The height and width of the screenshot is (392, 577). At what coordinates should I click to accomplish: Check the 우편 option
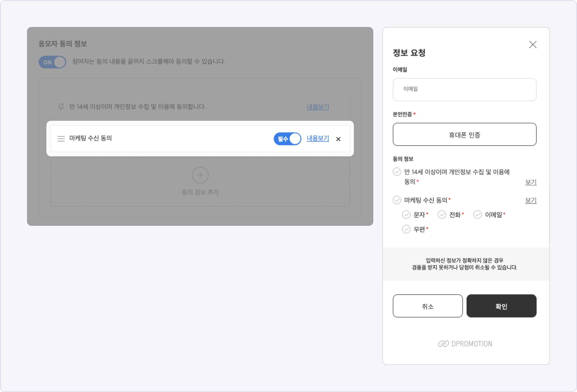pos(406,229)
